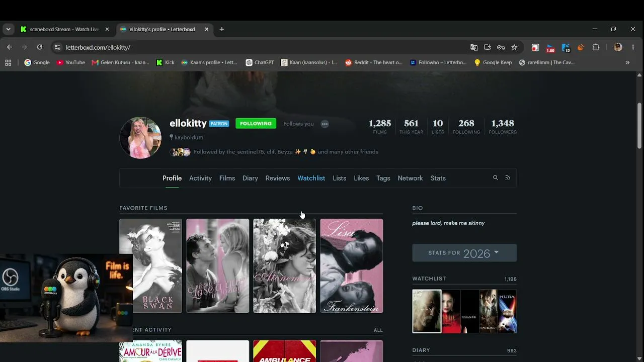Click ellokitty's profile avatar picture
This screenshot has width=644, height=362.
[140, 138]
